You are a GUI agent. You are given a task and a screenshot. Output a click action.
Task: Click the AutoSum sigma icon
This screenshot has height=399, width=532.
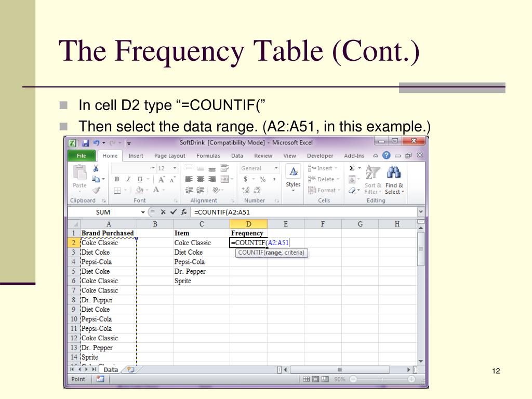pyautogui.click(x=352, y=168)
